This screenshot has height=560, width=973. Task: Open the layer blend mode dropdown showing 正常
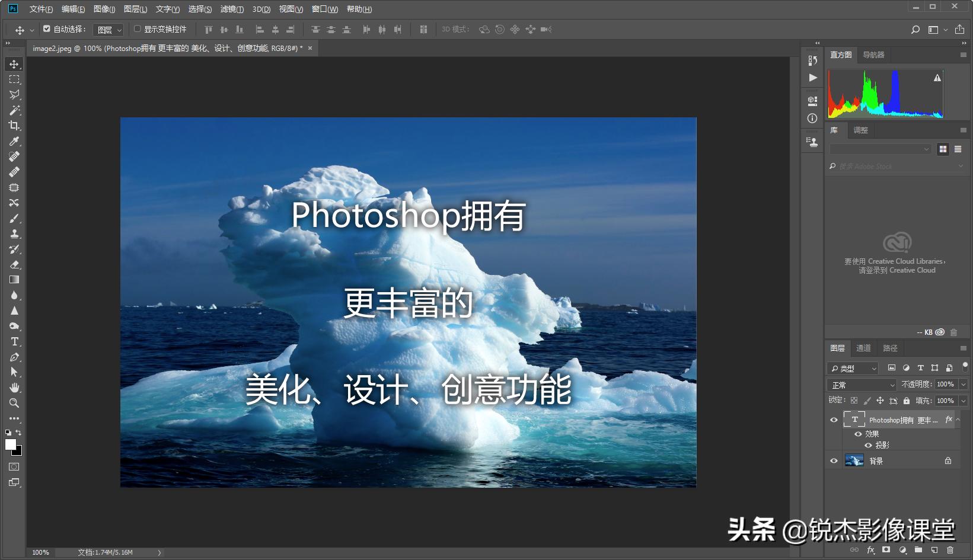pyautogui.click(x=861, y=384)
